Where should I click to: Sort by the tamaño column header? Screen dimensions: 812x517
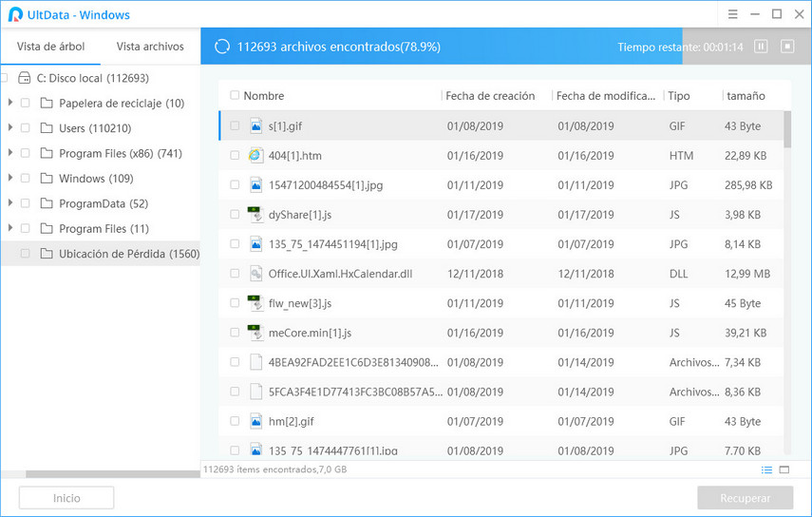tap(746, 96)
